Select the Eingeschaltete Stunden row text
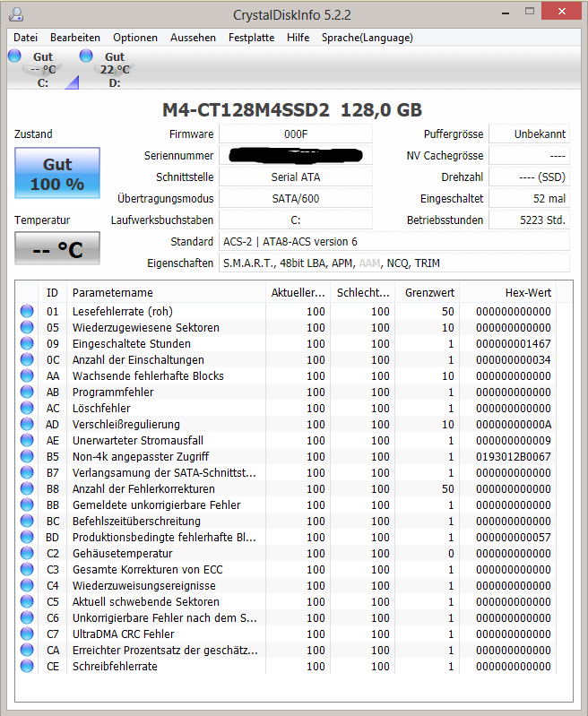This screenshot has height=716, width=588. pyautogui.click(x=132, y=343)
